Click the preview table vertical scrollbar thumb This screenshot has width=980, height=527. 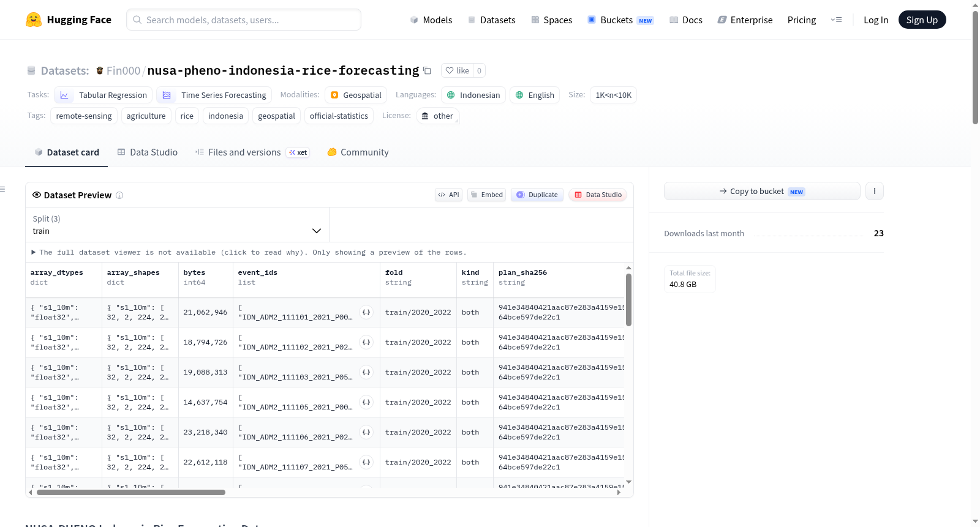[x=628, y=300]
